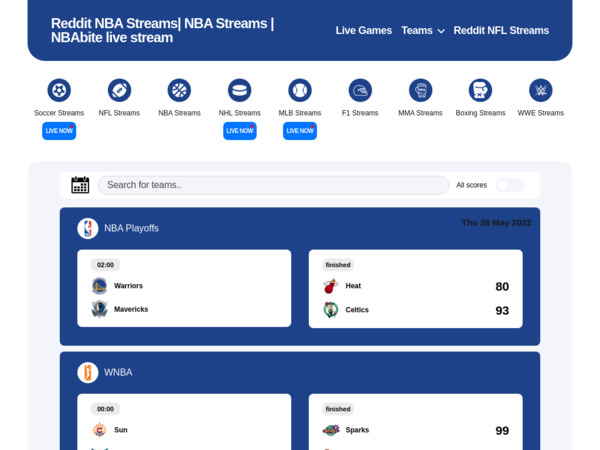Image resolution: width=600 pixels, height=450 pixels.
Task: Open the NBA Streams basketball icon
Action: tap(179, 90)
